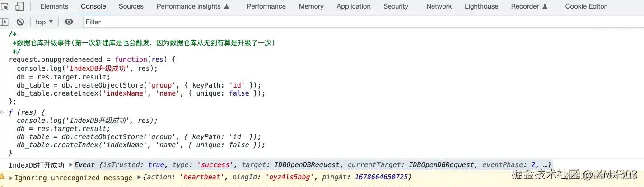Click the Performance insights flask icon
The image size is (644, 187).
pyautogui.click(x=227, y=6)
